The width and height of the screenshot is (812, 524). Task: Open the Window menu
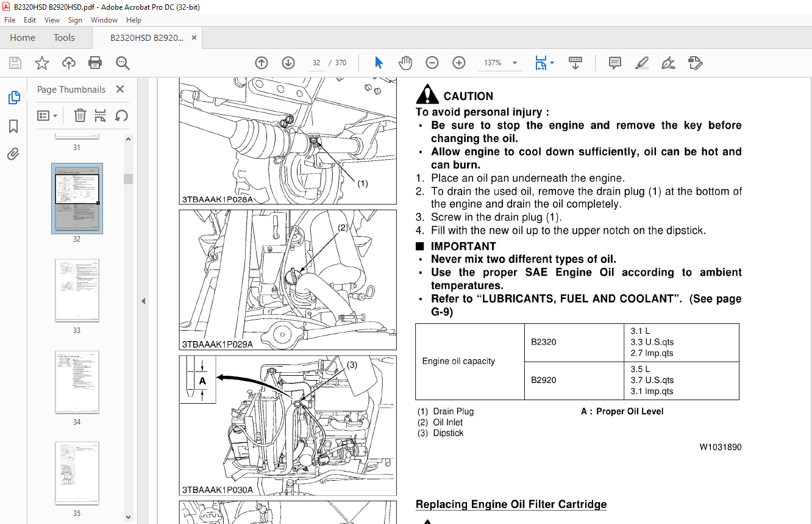[x=104, y=20]
